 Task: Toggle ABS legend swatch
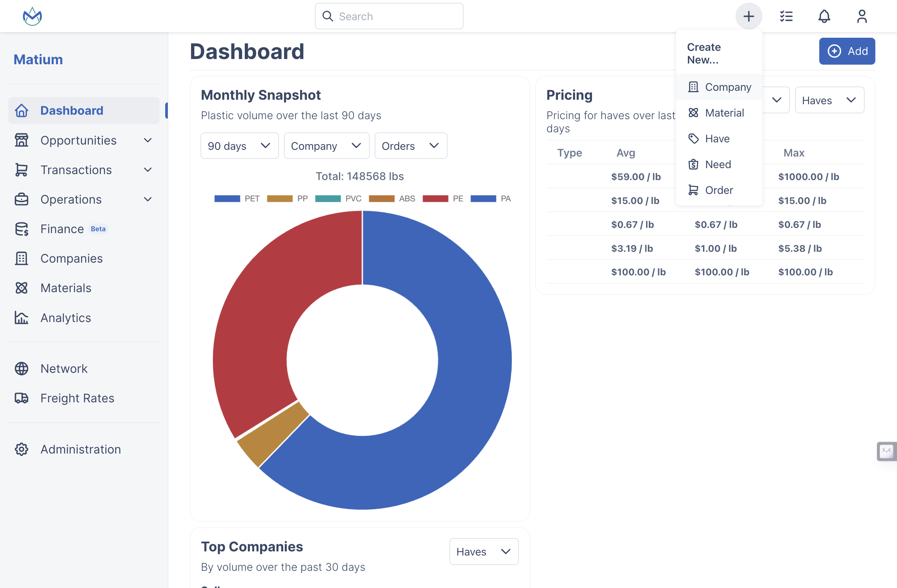[x=382, y=198]
